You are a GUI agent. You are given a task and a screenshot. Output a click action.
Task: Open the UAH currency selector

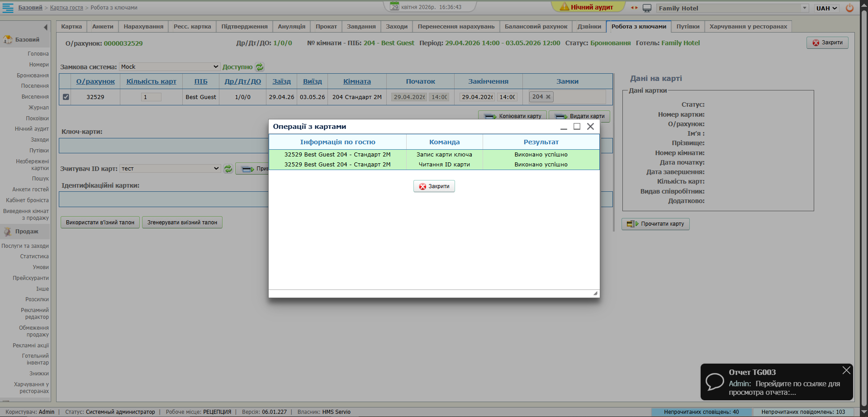pyautogui.click(x=826, y=8)
